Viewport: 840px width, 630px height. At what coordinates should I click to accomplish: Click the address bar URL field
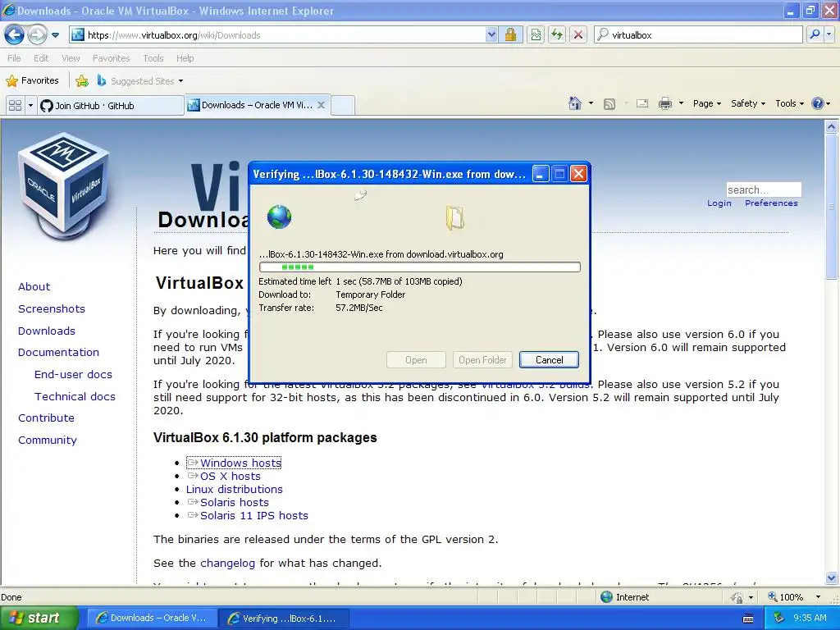[x=277, y=34]
